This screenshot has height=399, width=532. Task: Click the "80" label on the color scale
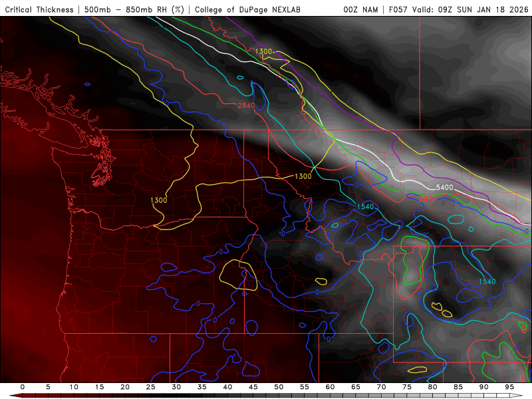[x=432, y=387]
